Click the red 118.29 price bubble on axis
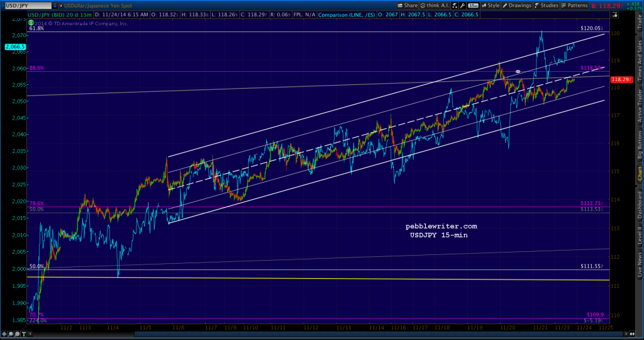 621,79
